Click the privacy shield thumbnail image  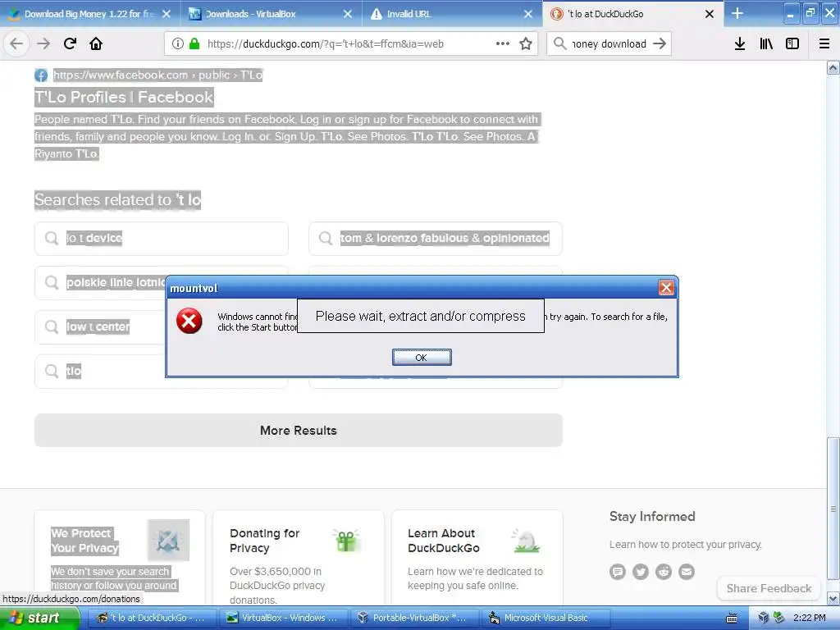[x=168, y=540]
